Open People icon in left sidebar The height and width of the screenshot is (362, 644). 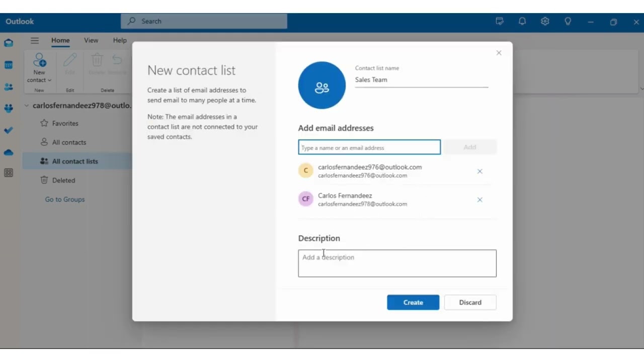point(9,86)
